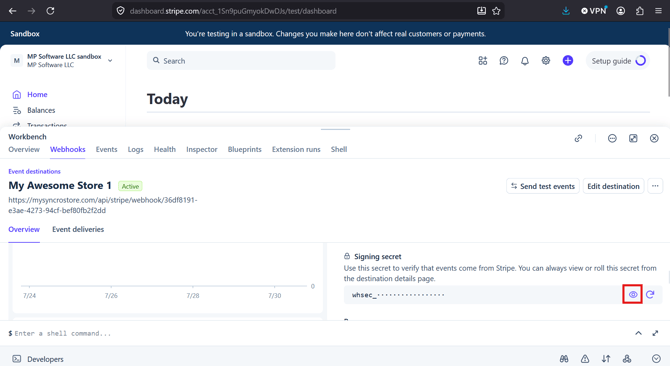Image resolution: width=670 pixels, height=366 pixels.
Task: Click the install app icon in address bar
Action: pyautogui.click(x=481, y=11)
